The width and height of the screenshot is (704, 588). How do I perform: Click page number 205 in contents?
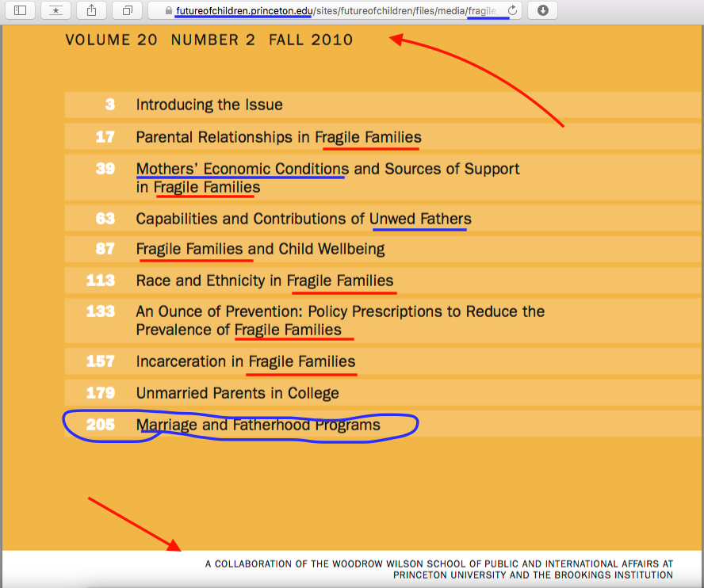tap(101, 425)
